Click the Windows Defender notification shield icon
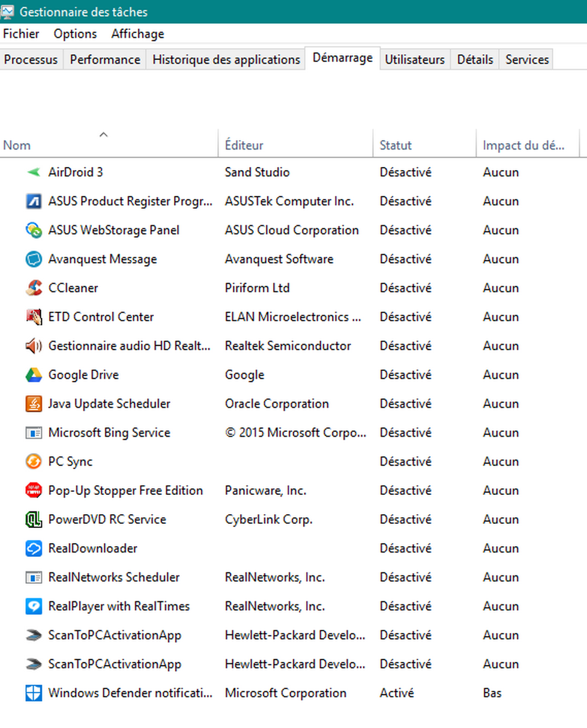587x728 pixels. click(x=34, y=693)
